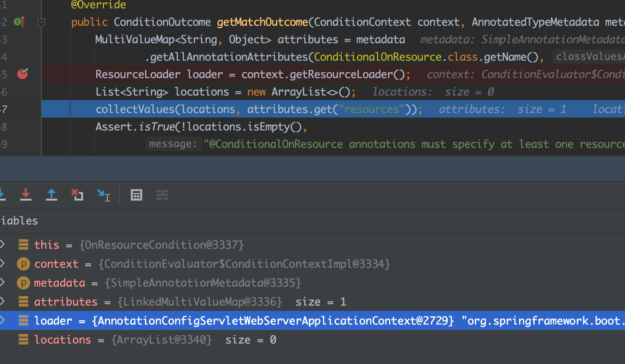Click ConditionalOnResource in the getAllAnnotationAttributes call
This screenshot has height=364, width=625.
tap(378, 57)
